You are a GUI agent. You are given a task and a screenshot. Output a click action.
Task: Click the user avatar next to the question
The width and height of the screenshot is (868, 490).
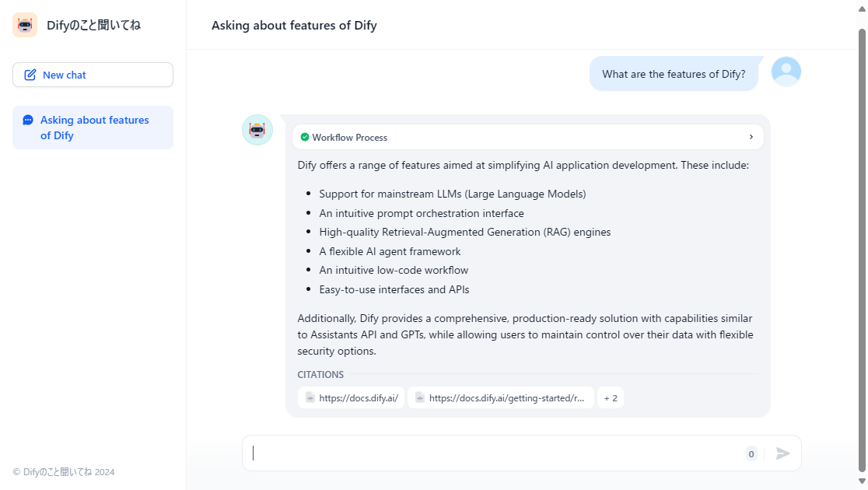point(786,71)
